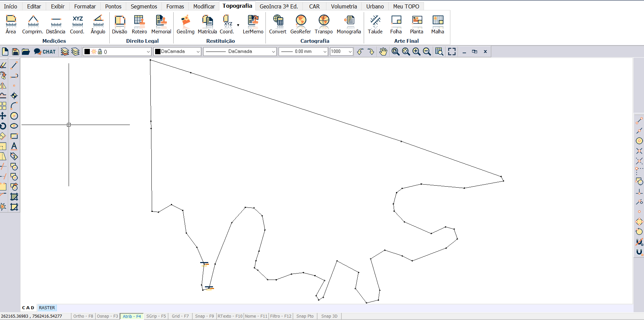Toggle Grid - F7 in status bar
The height and width of the screenshot is (320, 644).
pyautogui.click(x=180, y=316)
